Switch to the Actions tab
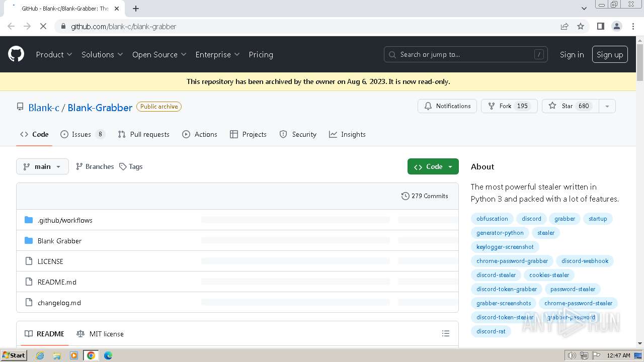 pyautogui.click(x=200, y=134)
